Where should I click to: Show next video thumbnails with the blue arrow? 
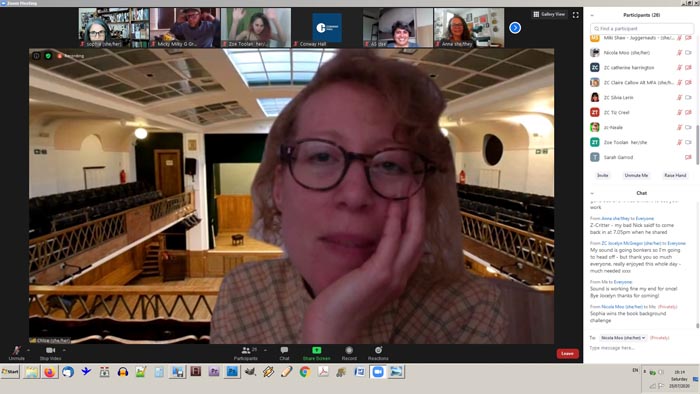click(x=515, y=28)
